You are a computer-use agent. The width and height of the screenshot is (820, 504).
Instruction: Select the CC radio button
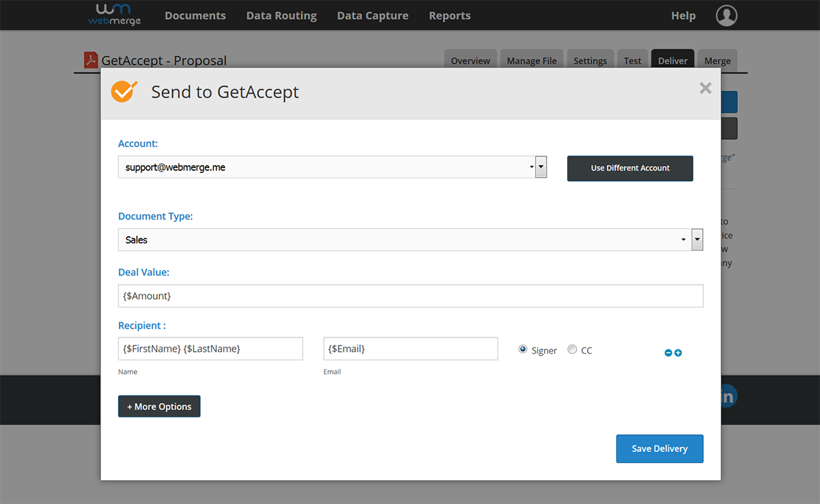572,350
